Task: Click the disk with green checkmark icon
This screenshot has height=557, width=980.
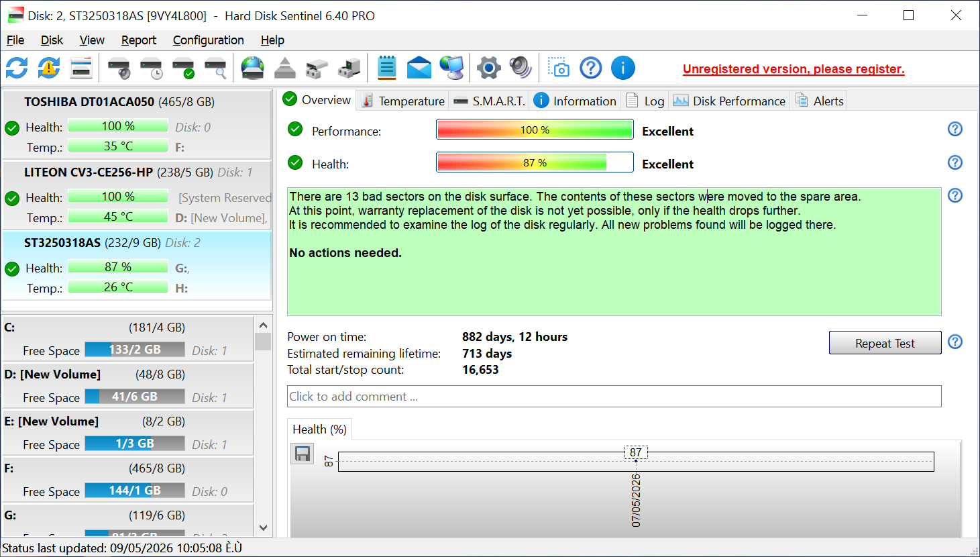Action: [x=183, y=68]
